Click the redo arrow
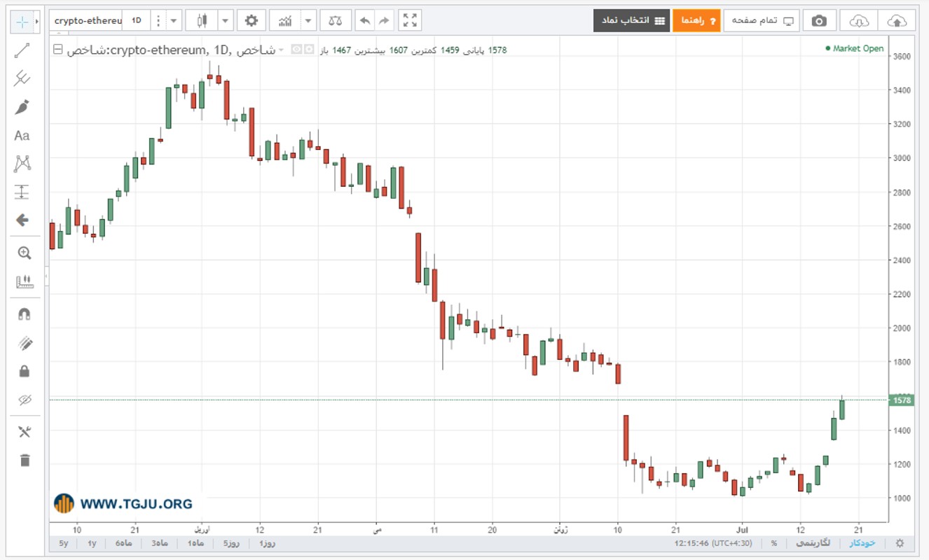This screenshot has width=929, height=560. coord(384,20)
